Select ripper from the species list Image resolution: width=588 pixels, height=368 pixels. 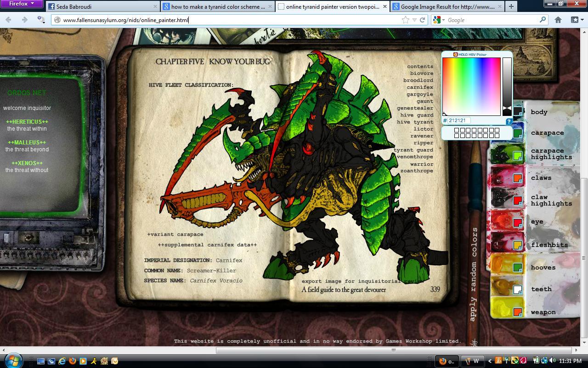(x=423, y=143)
